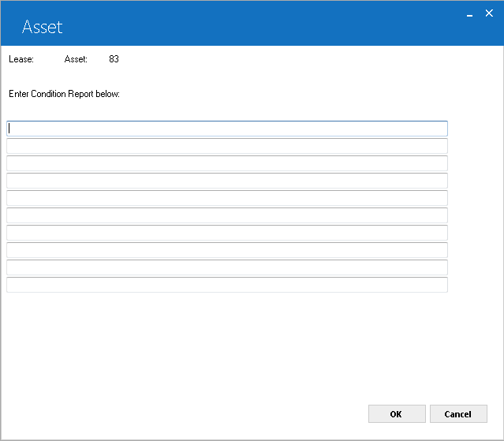504x441 pixels.
Task: Click the seventh condition report line
Action: pos(227,233)
